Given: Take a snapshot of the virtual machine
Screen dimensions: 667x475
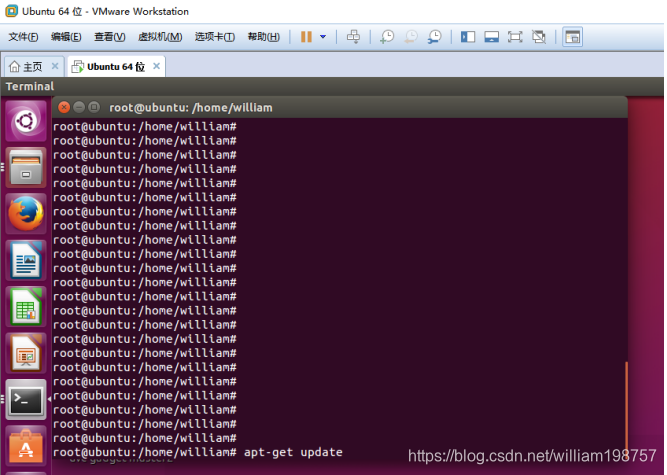Looking at the screenshot, I should coord(387,37).
